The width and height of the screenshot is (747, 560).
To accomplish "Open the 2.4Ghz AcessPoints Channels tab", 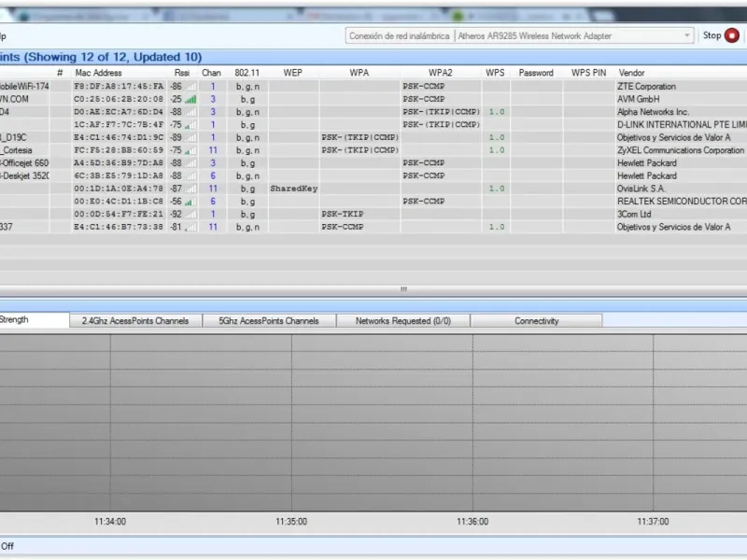I will pos(135,321).
